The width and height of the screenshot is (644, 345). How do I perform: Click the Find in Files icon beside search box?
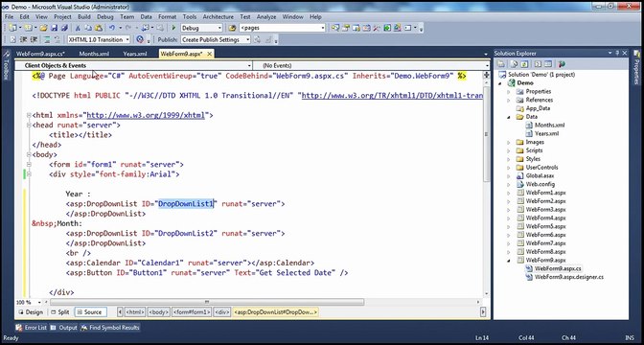[232, 28]
